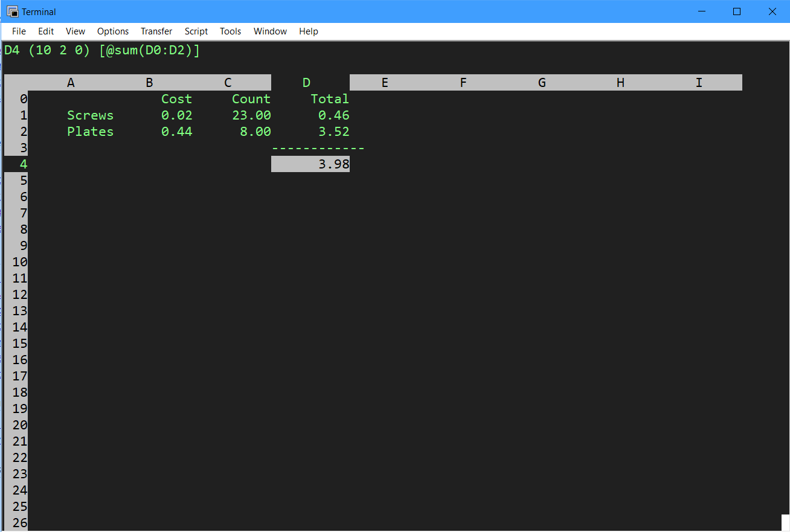Viewport: 790px width, 532px height.
Task: Open the Edit menu
Action: click(x=46, y=31)
